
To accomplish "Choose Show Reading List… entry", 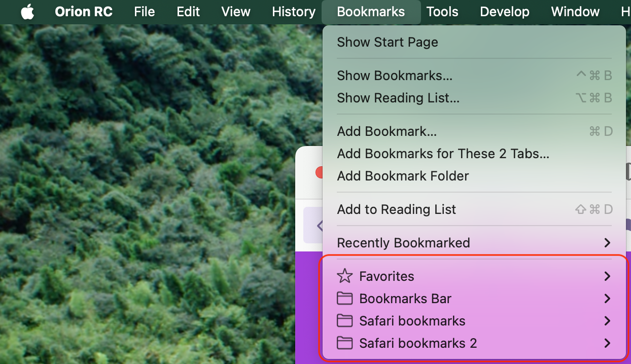I will (x=474, y=98).
